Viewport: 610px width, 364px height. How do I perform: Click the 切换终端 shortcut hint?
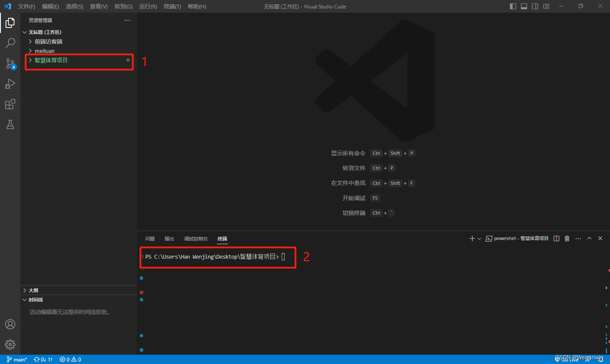point(354,213)
